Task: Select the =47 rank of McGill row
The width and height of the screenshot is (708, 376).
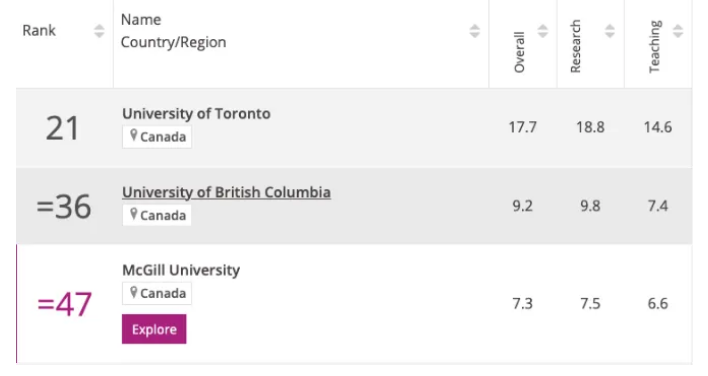Action: coord(65,304)
